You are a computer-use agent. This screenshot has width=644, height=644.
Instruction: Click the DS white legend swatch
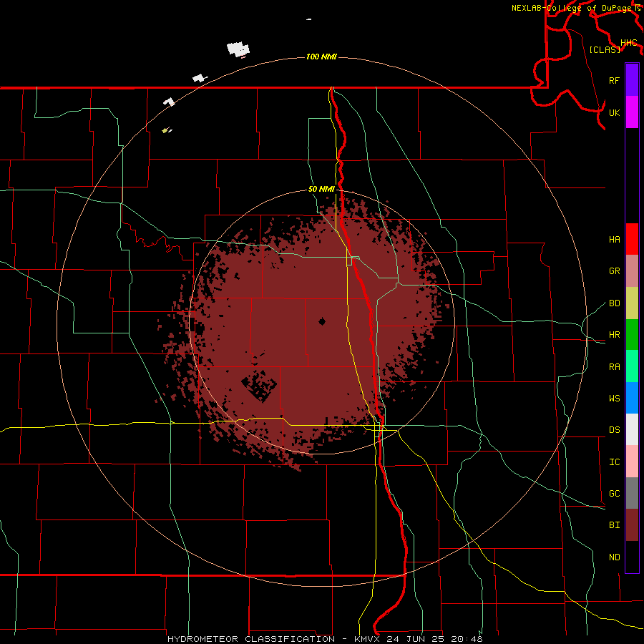[x=632, y=429]
